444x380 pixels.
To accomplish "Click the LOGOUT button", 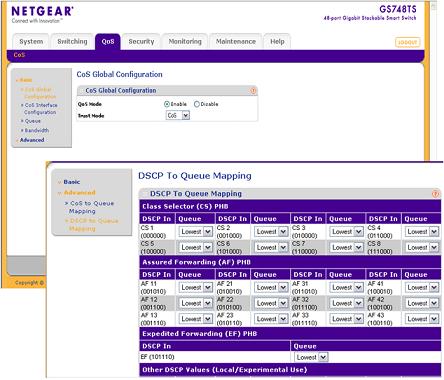I will coord(407,42).
